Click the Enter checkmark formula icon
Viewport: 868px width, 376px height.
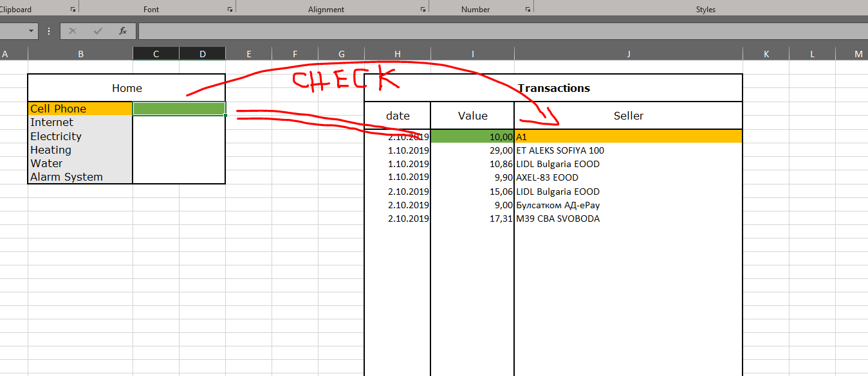[x=97, y=30]
